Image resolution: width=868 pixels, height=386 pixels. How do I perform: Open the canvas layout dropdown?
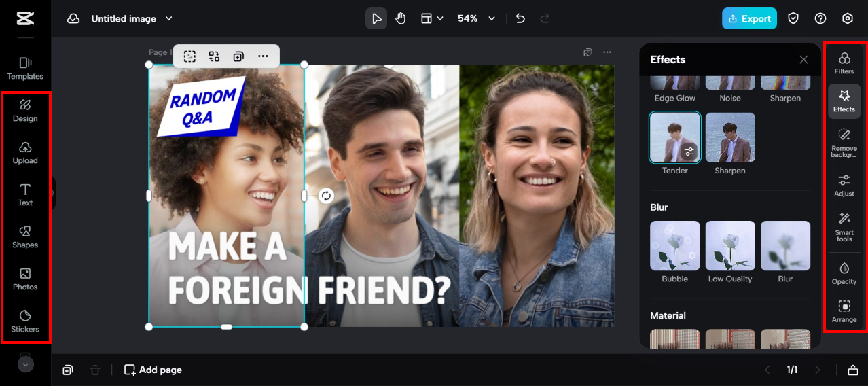pyautogui.click(x=432, y=18)
